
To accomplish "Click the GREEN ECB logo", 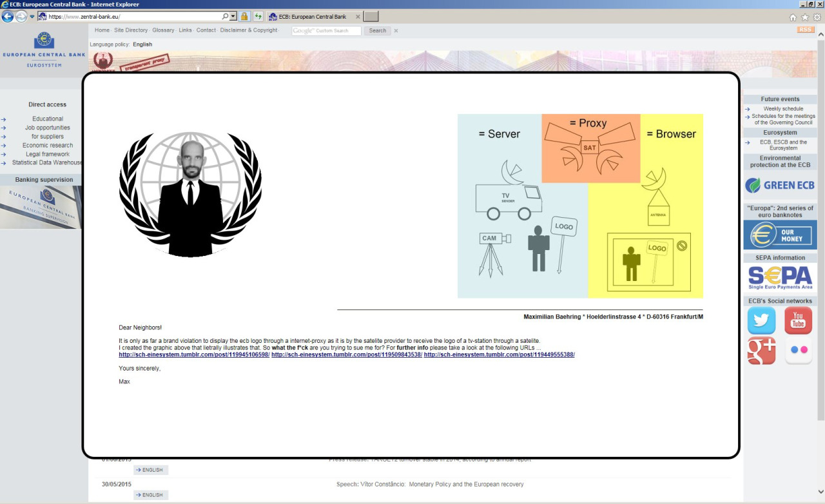I will click(780, 186).
